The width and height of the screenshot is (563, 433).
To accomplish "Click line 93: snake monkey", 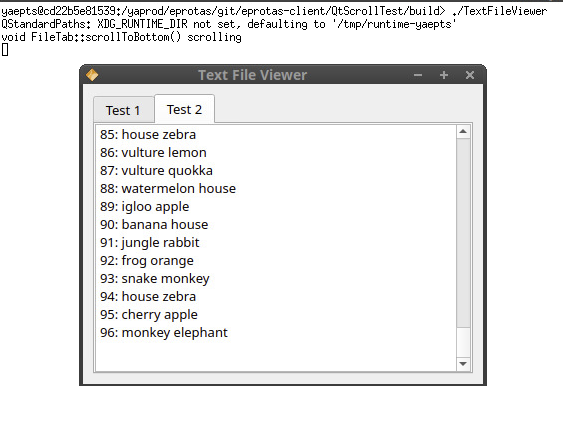I will point(155,279).
